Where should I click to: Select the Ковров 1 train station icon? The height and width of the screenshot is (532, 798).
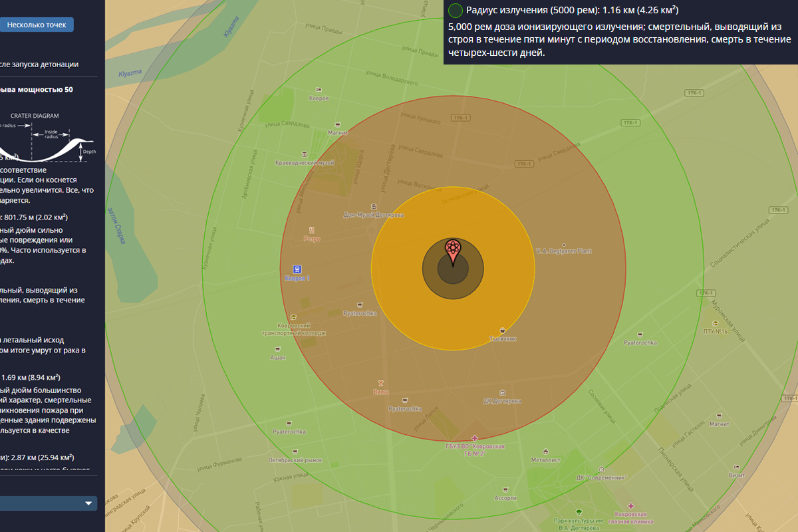(x=297, y=269)
